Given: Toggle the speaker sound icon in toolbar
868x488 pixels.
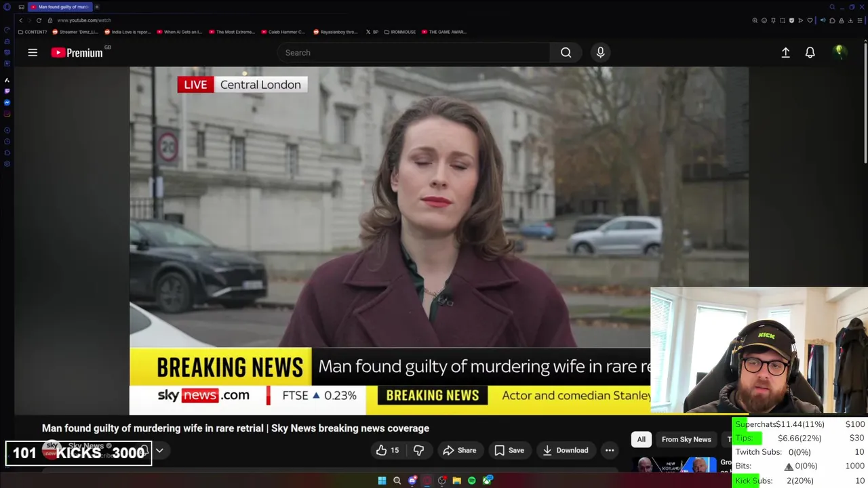Looking at the screenshot, I should [x=823, y=20].
